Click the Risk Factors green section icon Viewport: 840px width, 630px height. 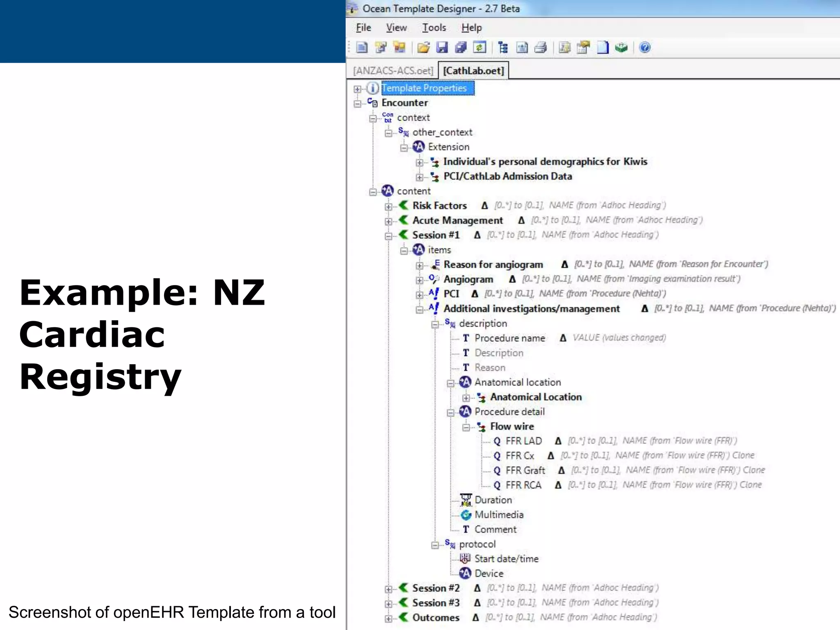point(404,205)
